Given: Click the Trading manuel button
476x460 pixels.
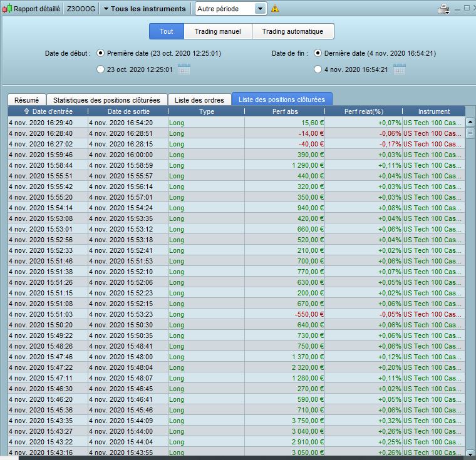Looking at the screenshot, I should click(217, 31).
